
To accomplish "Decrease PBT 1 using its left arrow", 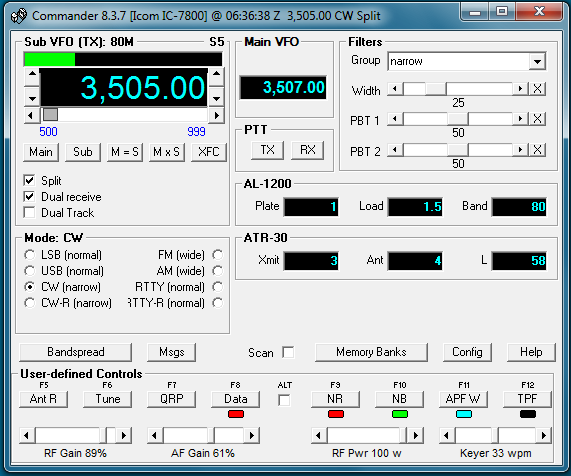I will point(395,119).
